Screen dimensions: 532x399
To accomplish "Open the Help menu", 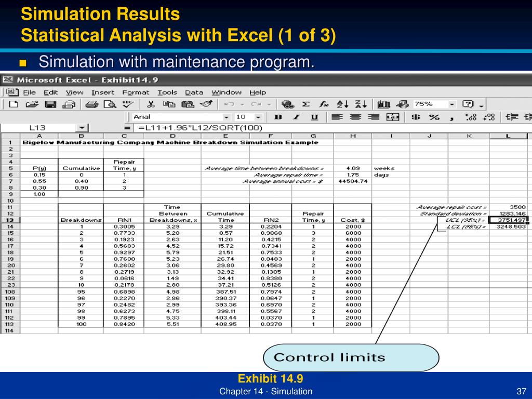I will pos(258,92).
